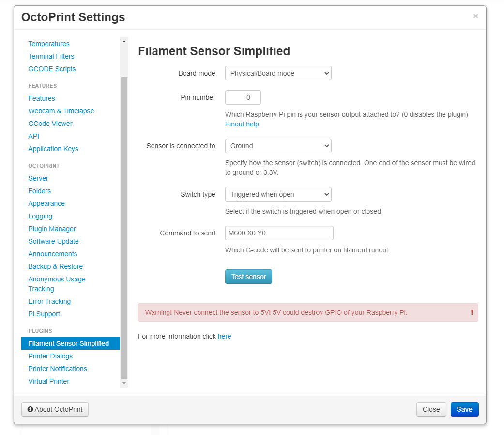Select API in the sidebar
The width and height of the screenshot is (504, 435).
tap(34, 136)
